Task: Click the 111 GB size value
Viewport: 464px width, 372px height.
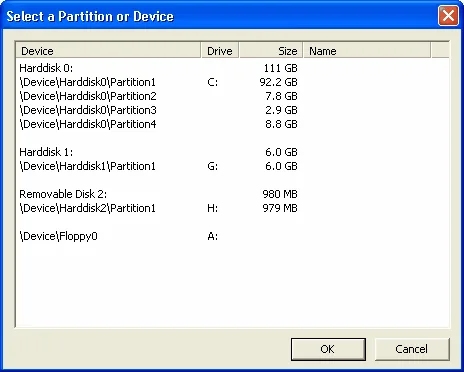Action: pos(281,68)
